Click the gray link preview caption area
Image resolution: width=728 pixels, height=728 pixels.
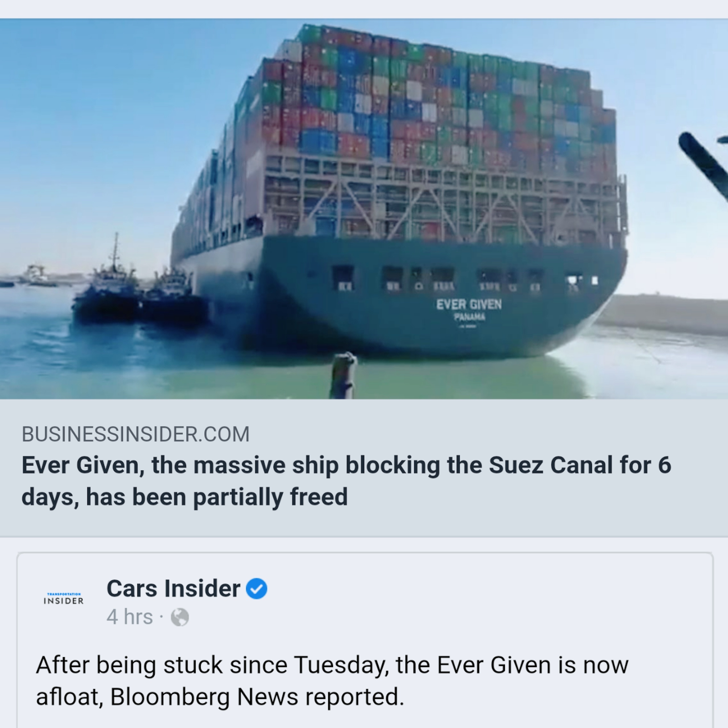tap(364, 468)
